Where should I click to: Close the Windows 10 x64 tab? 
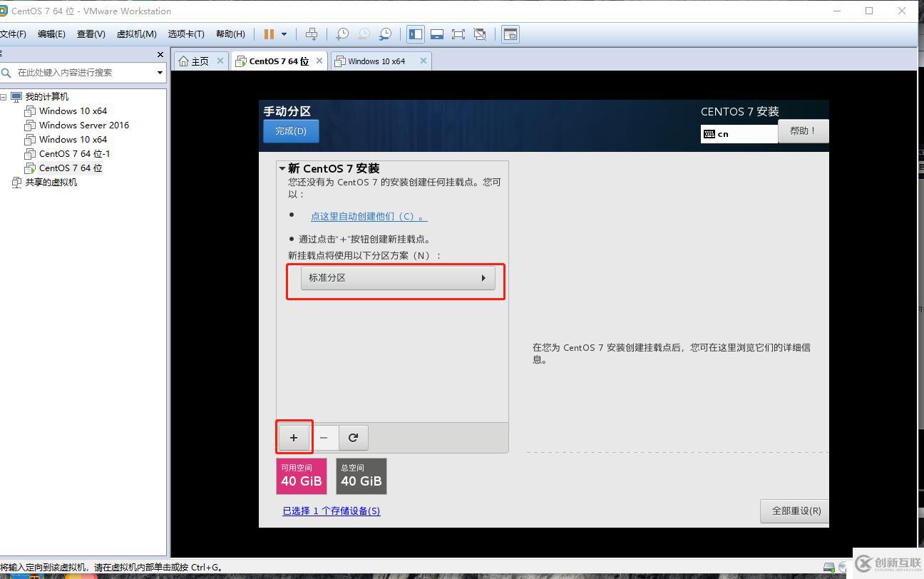[423, 61]
